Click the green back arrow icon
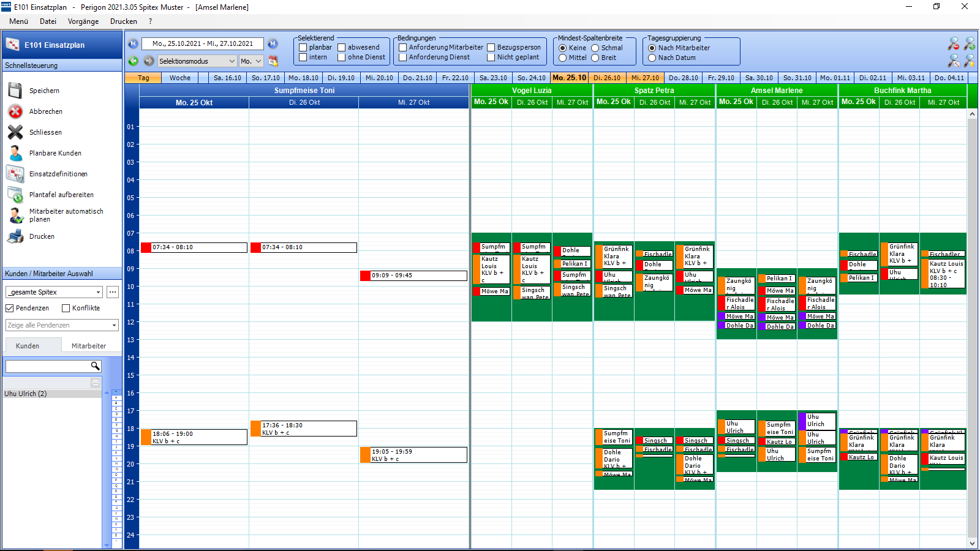 [133, 61]
